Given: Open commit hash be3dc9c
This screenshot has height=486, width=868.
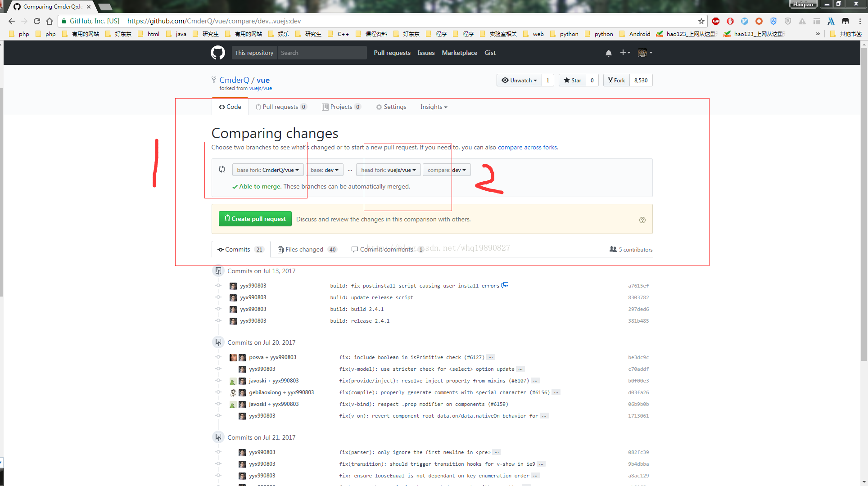Looking at the screenshot, I should [638, 357].
